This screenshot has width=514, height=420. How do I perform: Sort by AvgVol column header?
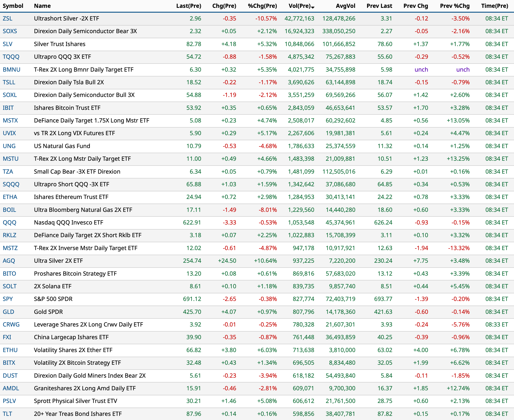tap(345, 6)
